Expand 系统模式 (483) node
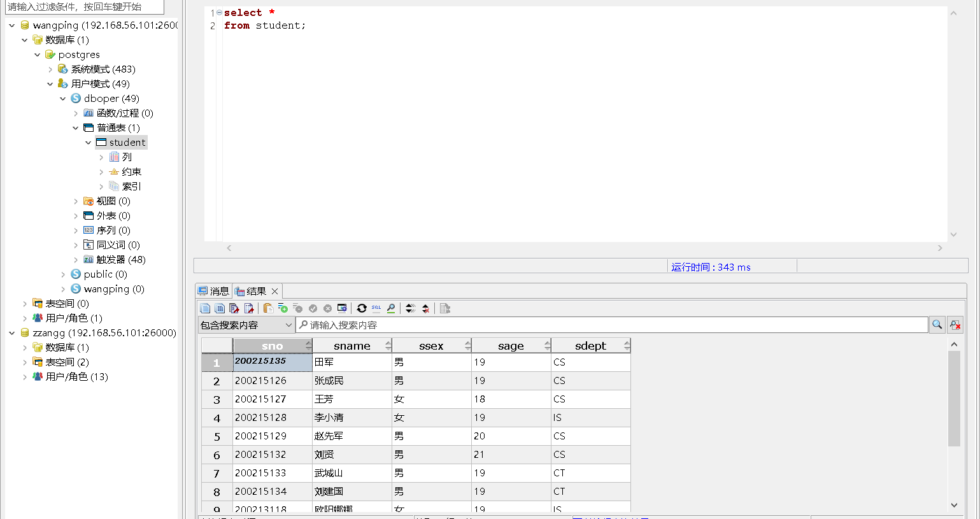The image size is (980, 519). click(x=50, y=69)
